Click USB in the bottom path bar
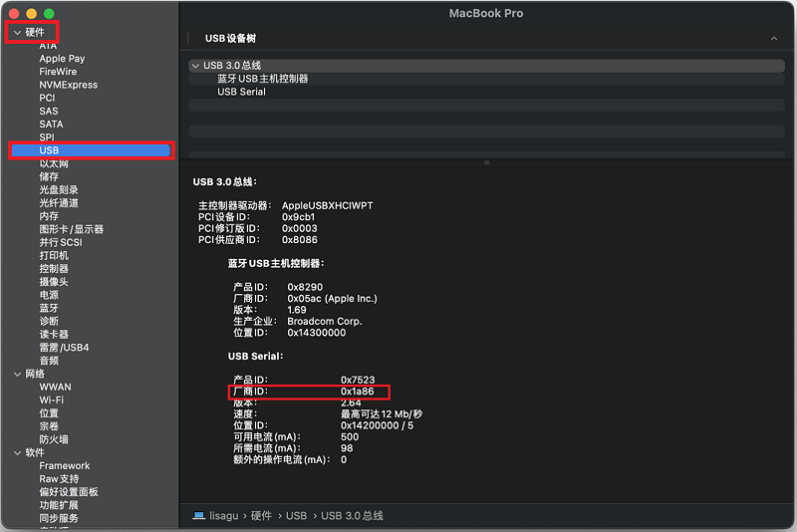Viewport: 797px width, 532px height. coord(296,516)
